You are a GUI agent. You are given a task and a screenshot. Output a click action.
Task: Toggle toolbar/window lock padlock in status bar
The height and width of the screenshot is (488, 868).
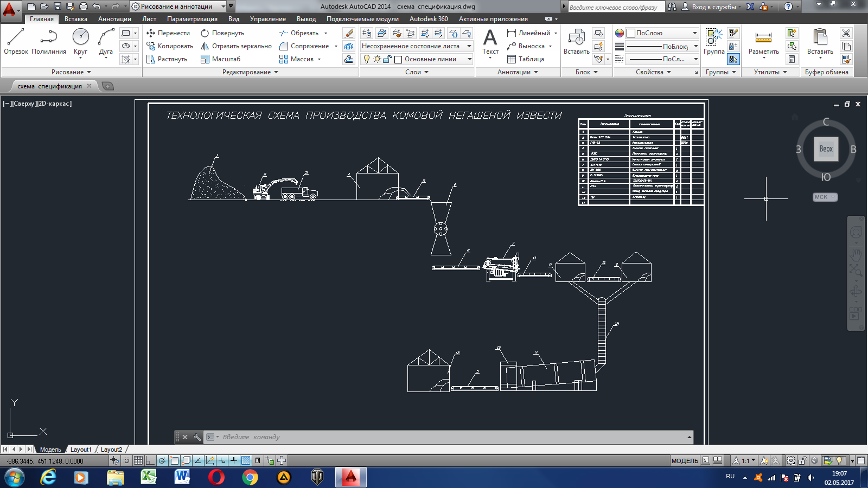tap(803, 461)
